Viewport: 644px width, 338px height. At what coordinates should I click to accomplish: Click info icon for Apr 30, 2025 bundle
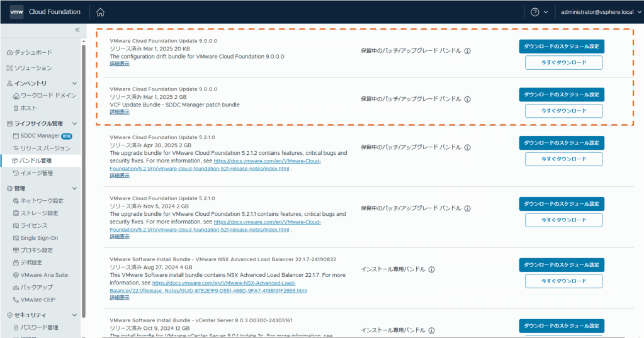(467, 147)
